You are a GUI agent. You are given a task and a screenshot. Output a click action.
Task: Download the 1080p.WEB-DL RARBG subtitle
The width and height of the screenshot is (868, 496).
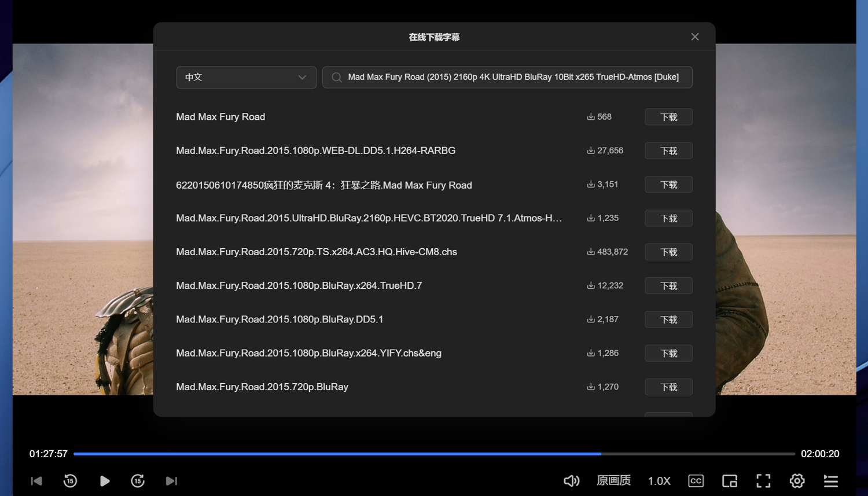pyautogui.click(x=668, y=150)
